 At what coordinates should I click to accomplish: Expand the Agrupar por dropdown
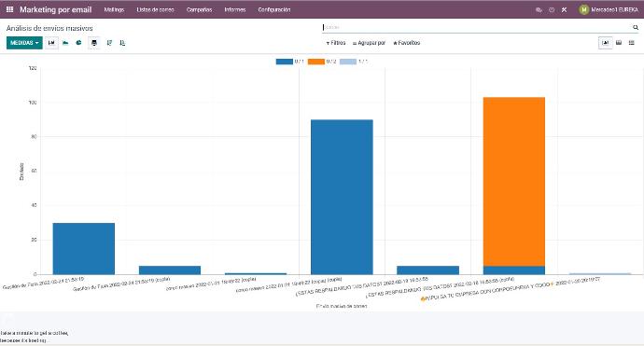(369, 43)
